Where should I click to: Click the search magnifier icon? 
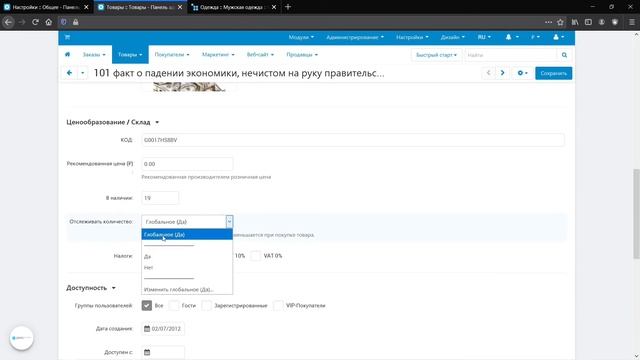coord(564,55)
